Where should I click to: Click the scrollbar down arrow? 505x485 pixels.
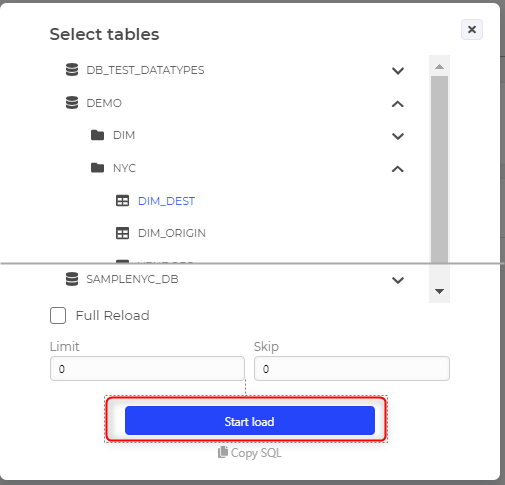(439, 291)
